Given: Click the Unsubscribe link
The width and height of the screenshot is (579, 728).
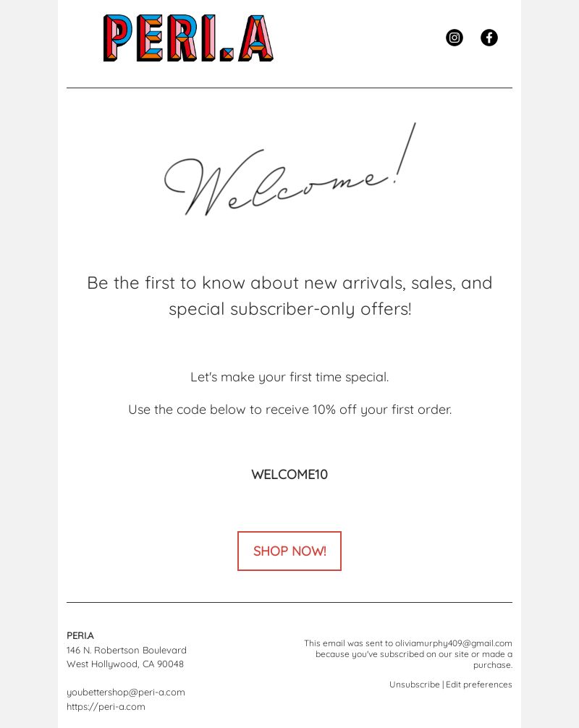Looking at the screenshot, I should [x=414, y=685].
